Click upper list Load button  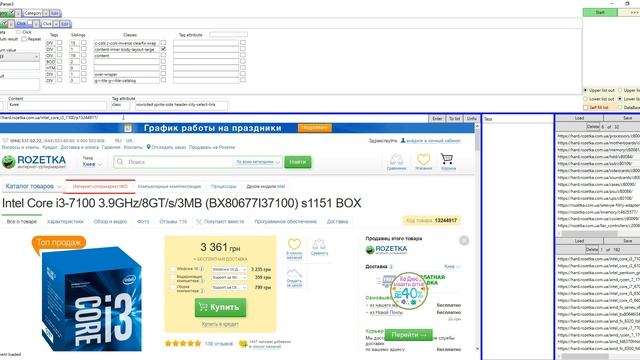point(579,118)
